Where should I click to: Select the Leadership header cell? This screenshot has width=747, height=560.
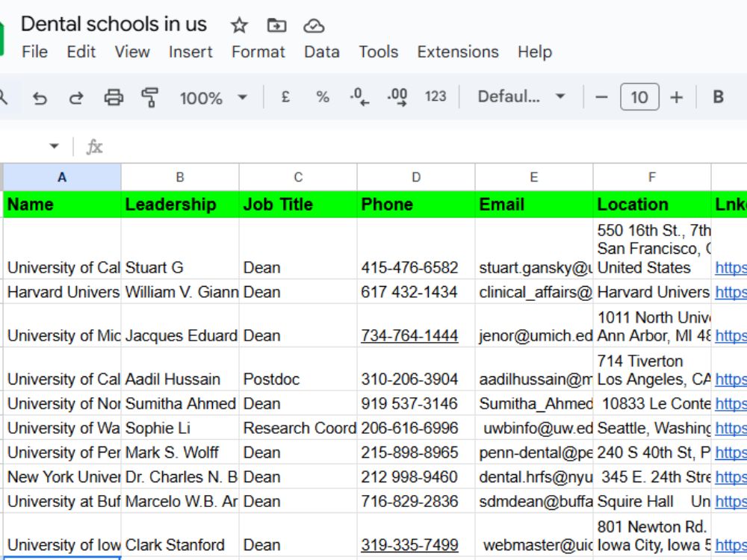point(180,205)
